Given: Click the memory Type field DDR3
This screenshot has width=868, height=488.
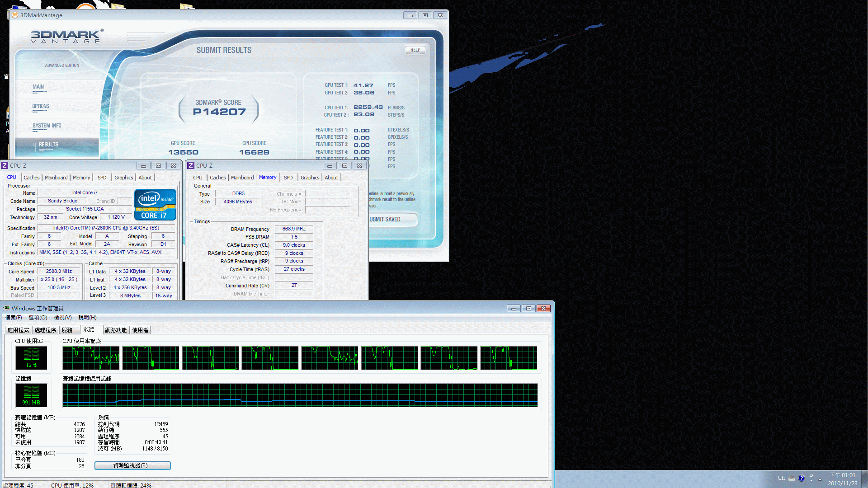Looking at the screenshot, I should point(238,194).
